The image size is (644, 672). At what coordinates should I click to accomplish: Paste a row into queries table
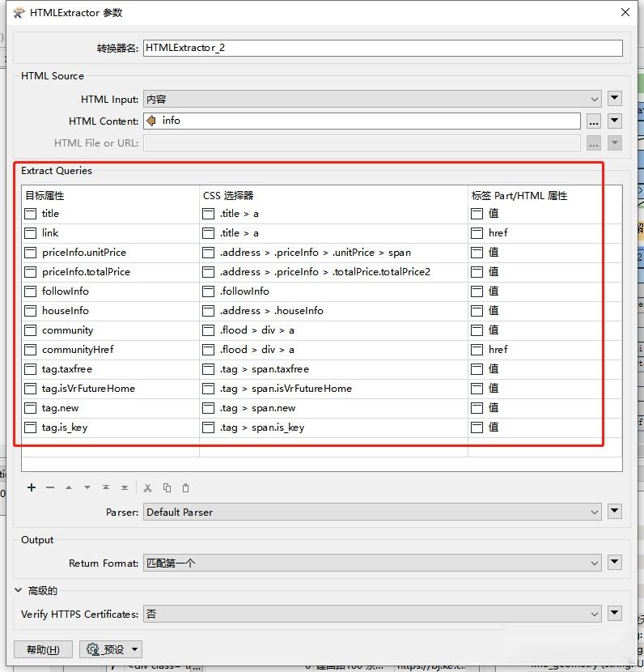tap(185, 487)
